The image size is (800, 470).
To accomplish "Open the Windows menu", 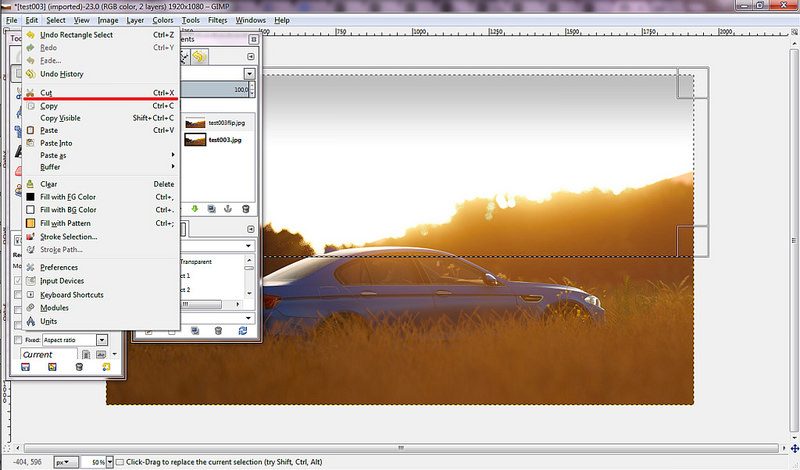I will pyautogui.click(x=251, y=20).
